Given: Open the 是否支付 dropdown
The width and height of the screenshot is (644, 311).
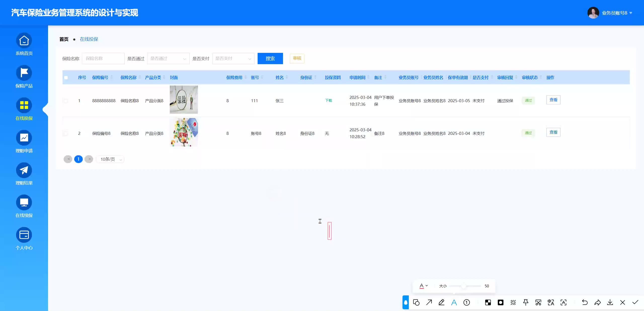Looking at the screenshot, I should (x=233, y=59).
